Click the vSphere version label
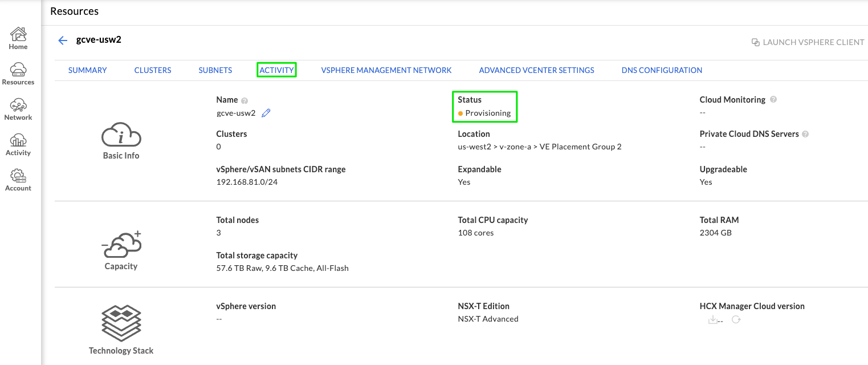This screenshot has width=868, height=365. click(x=246, y=306)
